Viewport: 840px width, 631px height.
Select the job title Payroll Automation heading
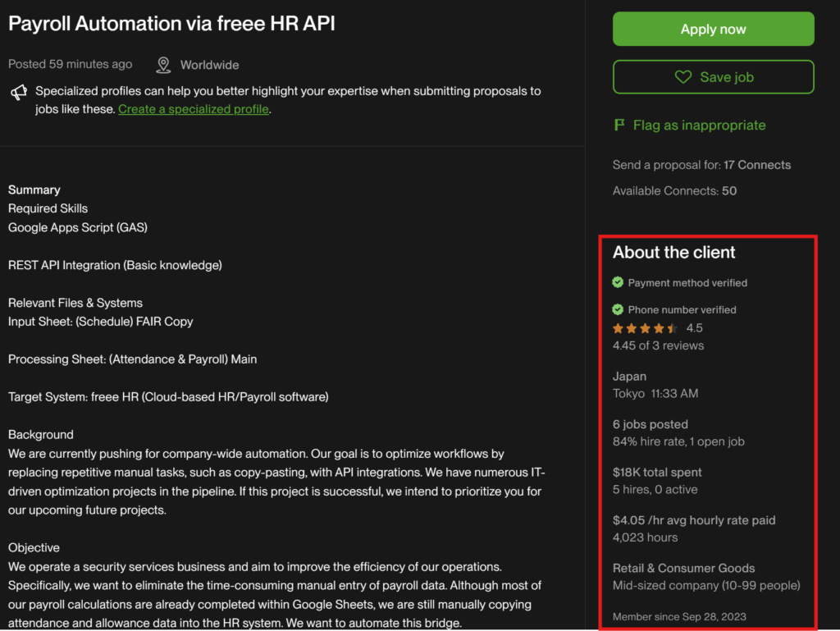click(x=171, y=24)
